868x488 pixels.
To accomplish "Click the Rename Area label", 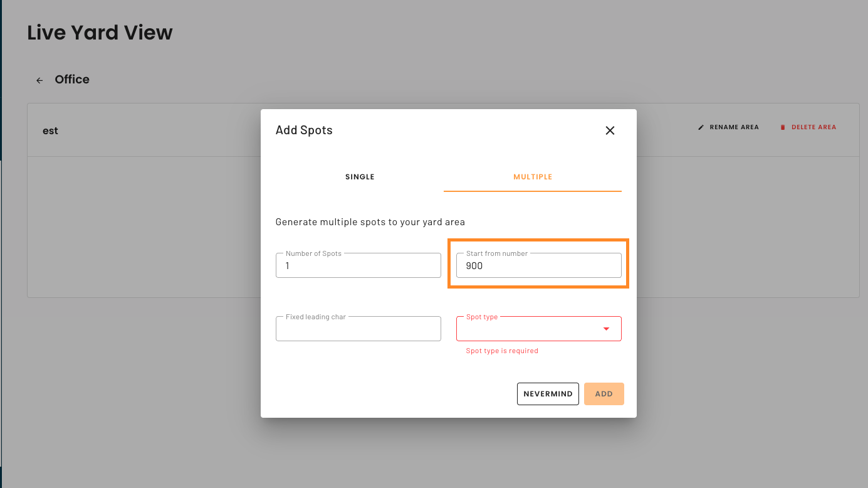I will (x=735, y=127).
